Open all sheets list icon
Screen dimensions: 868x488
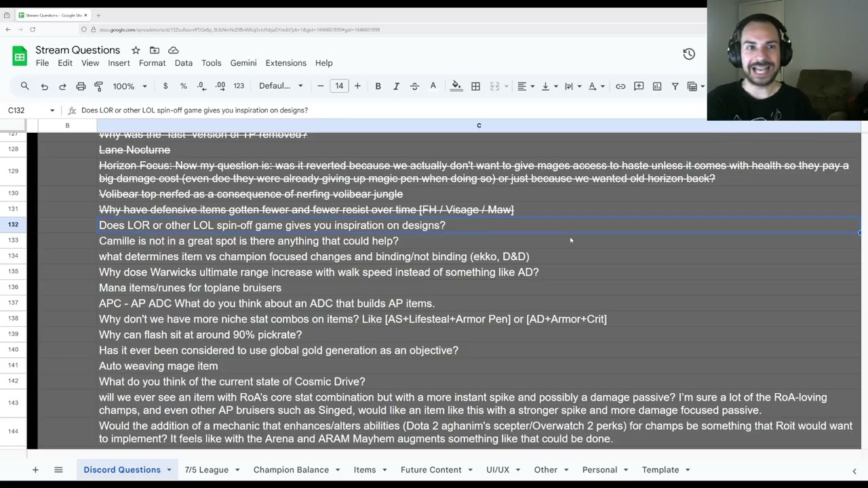58,470
